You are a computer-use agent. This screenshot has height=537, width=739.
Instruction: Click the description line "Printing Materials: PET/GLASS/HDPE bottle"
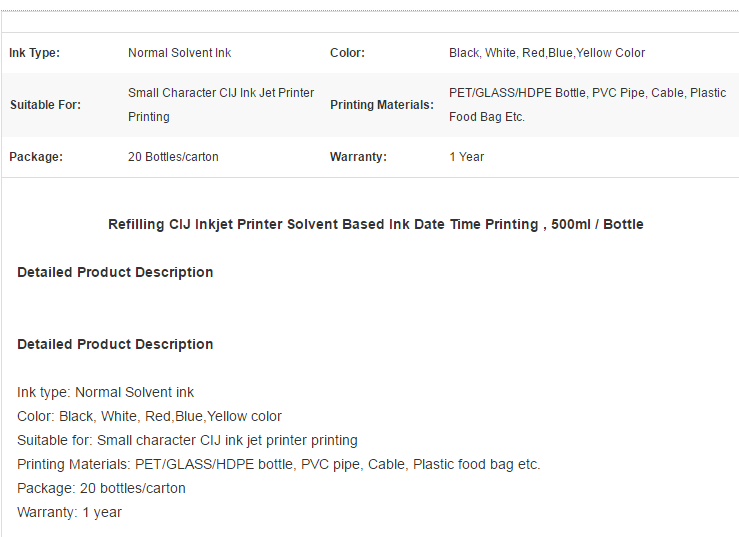coord(278,464)
